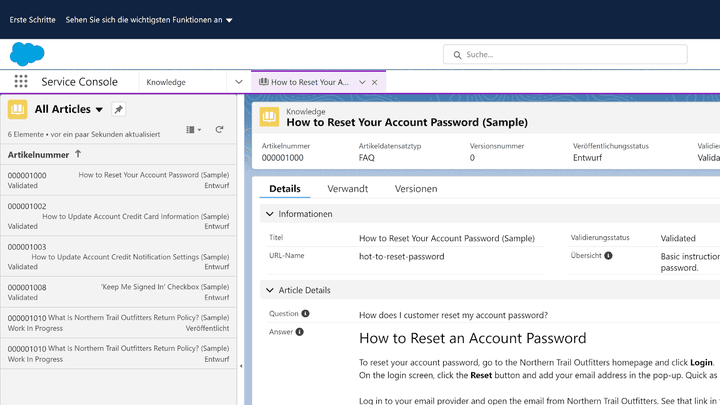Pin the All Articles list view
Screen dimensions: 720x405
tap(118, 109)
